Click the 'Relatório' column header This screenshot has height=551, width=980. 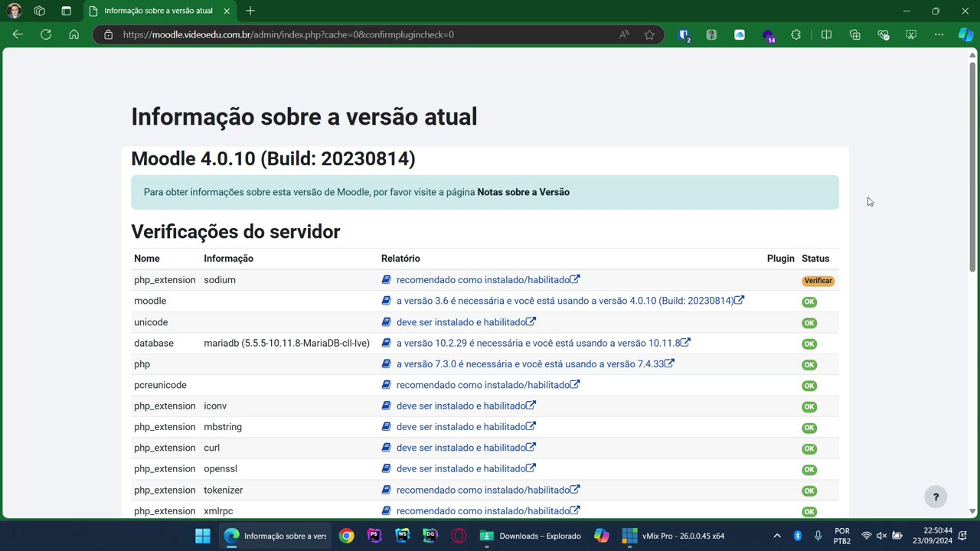pyautogui.click(x=400, y=259)
